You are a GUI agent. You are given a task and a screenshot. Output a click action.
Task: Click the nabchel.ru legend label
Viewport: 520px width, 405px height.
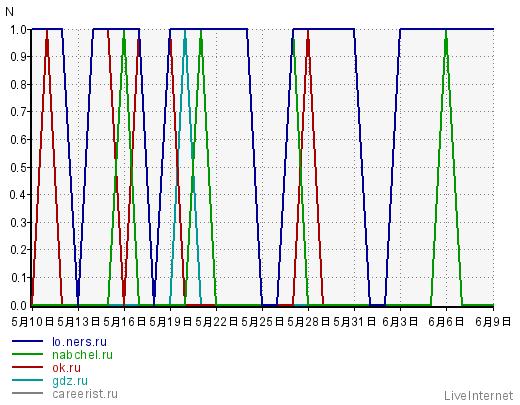(x=82, y=355)
